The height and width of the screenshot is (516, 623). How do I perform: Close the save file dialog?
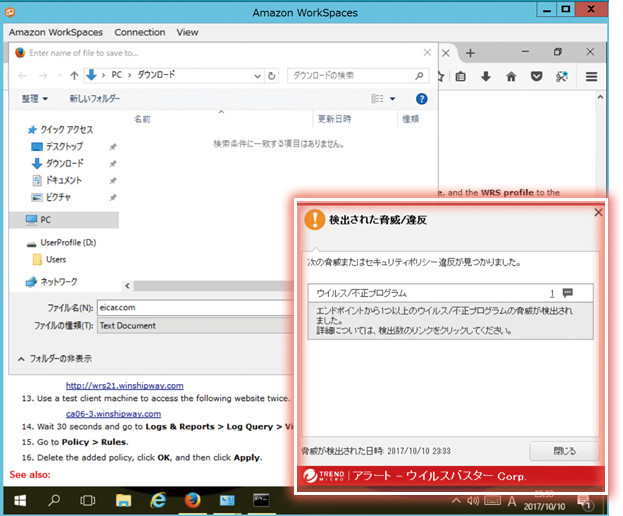coord(427,52)
